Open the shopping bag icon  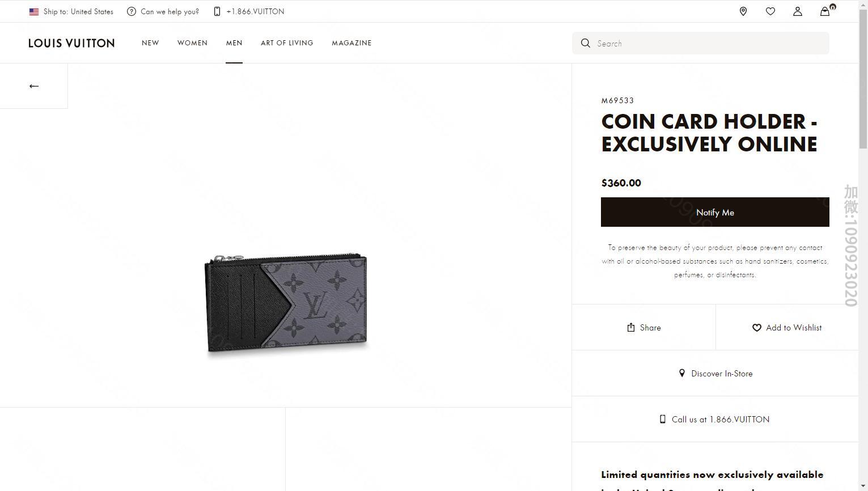point(825,11)
